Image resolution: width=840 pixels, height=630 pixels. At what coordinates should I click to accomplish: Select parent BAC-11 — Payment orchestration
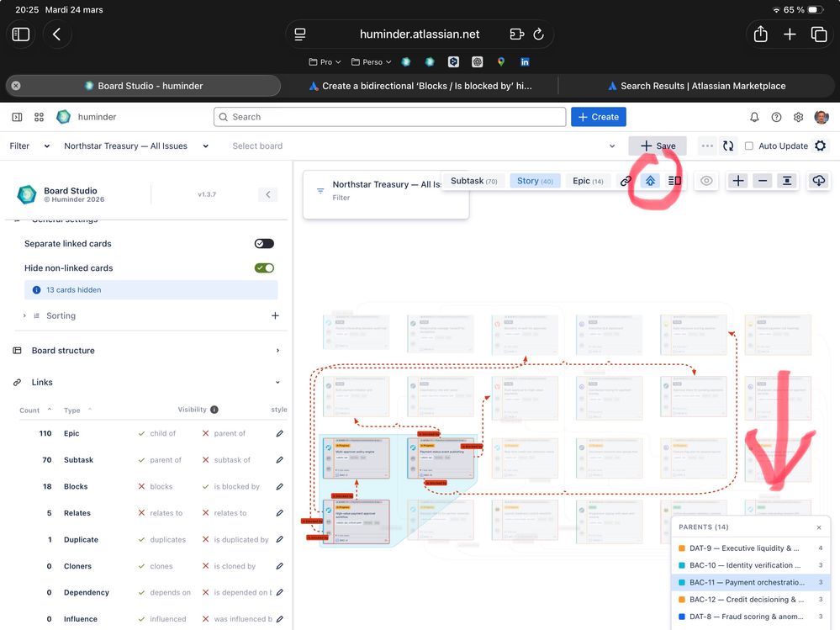tap(750, 582)
